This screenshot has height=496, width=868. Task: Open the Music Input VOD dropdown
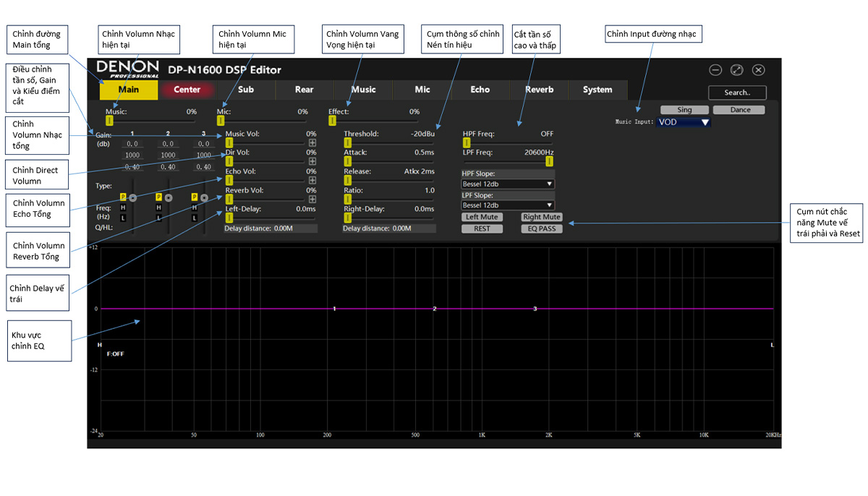pos(684,122)
